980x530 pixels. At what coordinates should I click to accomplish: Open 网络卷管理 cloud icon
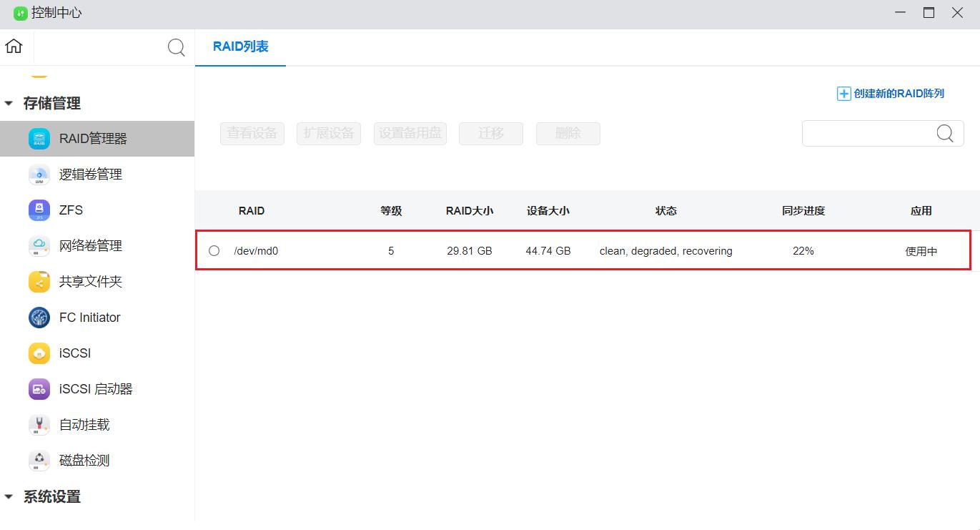(39, 246)
